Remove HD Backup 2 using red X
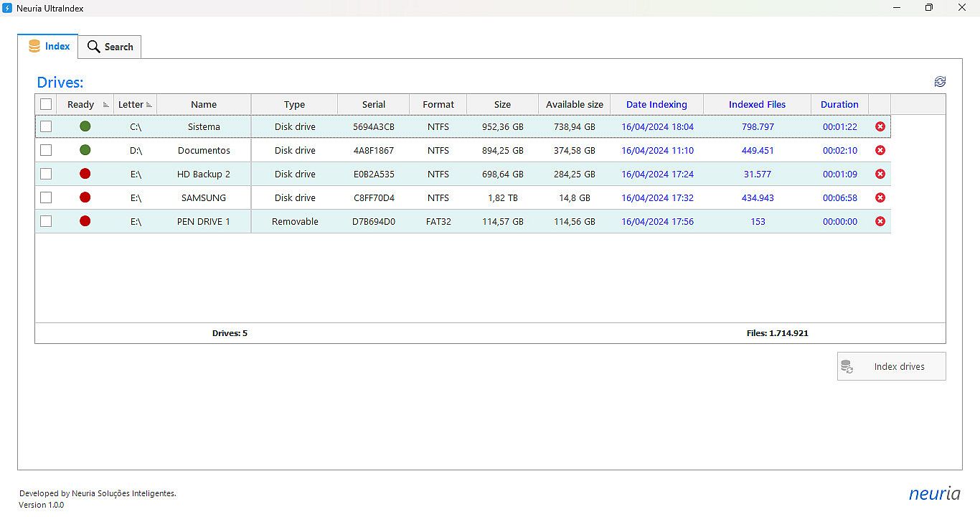The width and height of the screenshot is (980, 517). pos(880,174)
